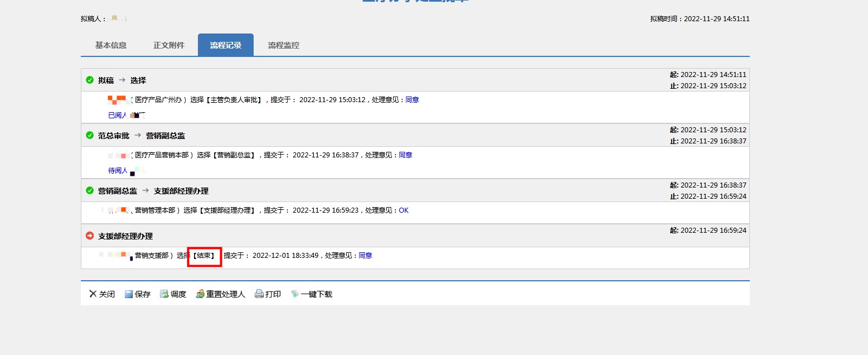Click submission time 2022-12-01 18:33:49

(285, 256)
